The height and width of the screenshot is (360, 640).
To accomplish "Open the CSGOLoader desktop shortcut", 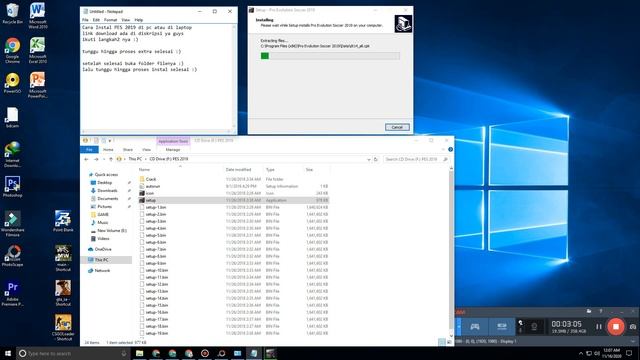I will coord(63,327).
